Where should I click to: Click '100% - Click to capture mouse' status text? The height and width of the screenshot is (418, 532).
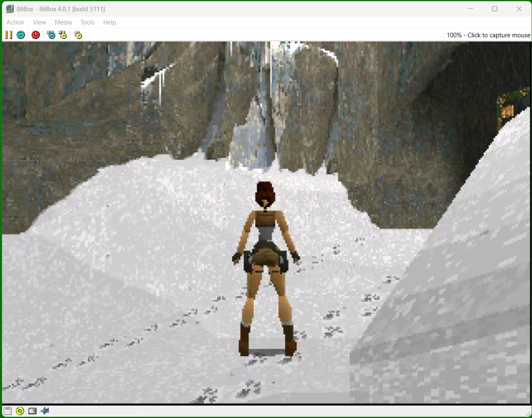488,35
